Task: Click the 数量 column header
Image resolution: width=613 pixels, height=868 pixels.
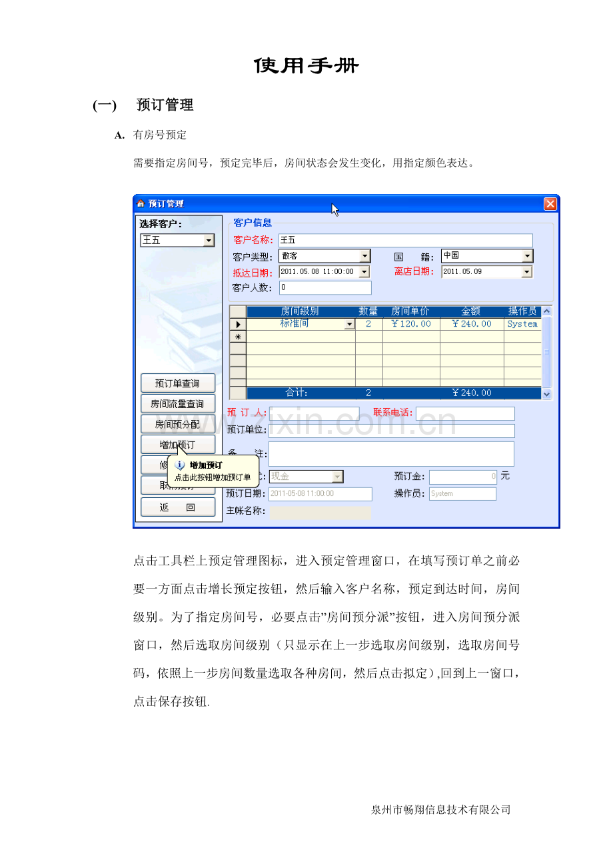Action: pyautogui.click(x=368, y=311)
